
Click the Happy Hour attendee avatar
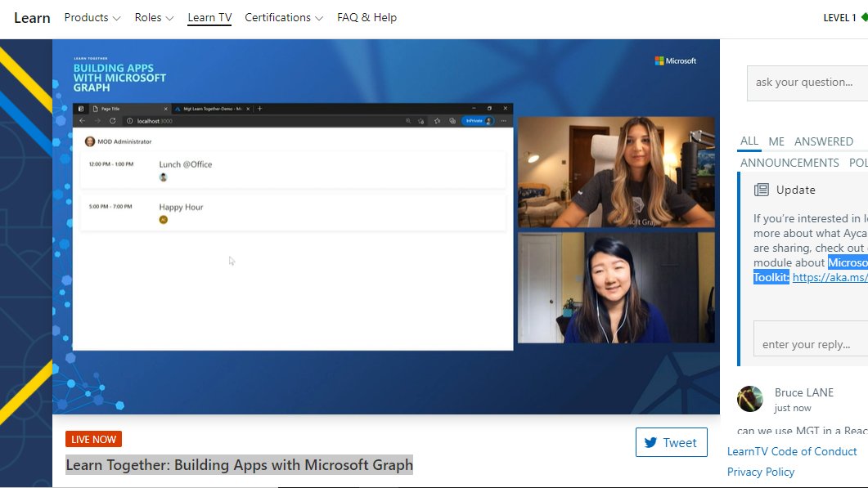164,220
